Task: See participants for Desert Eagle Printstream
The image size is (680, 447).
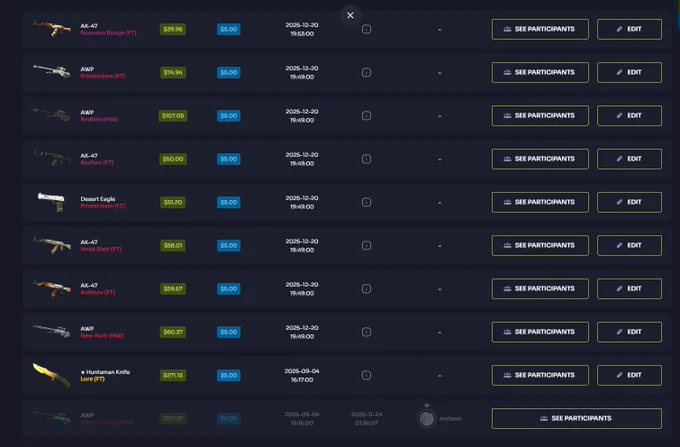Action: pos(540,202)
